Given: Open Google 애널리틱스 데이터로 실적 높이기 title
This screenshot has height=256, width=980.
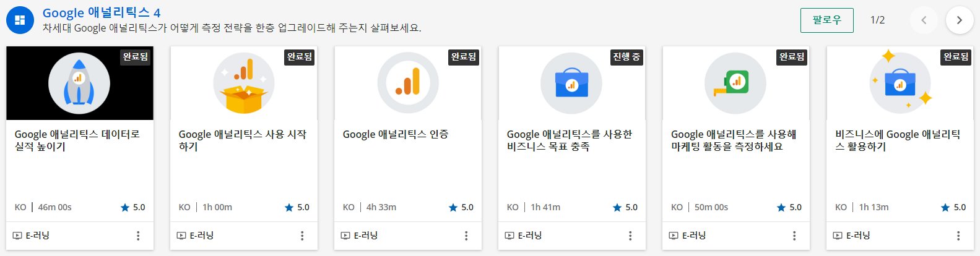Looking at the screenshot, I should [77, 140].
